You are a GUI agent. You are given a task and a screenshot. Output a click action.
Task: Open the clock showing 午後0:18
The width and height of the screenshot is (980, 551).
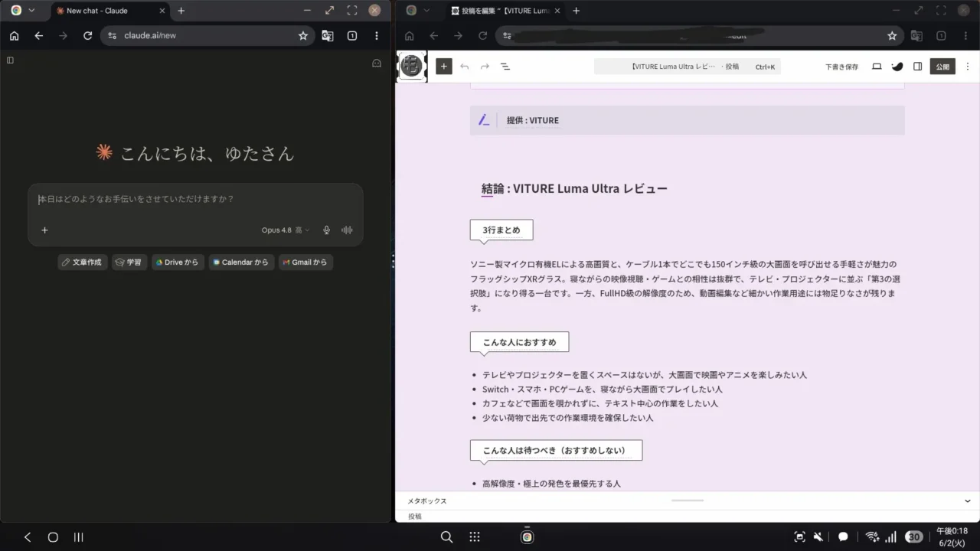point(952,531)
